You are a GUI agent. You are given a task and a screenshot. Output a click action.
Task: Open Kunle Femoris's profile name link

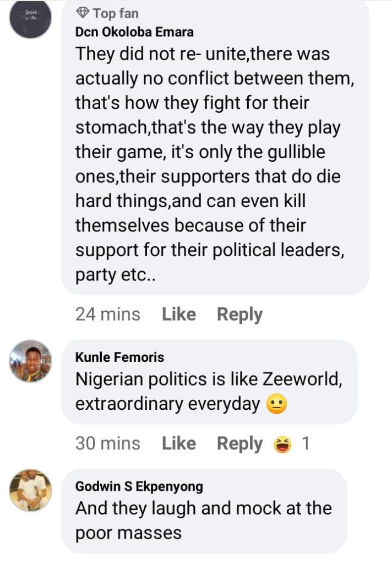click(119, 357)
